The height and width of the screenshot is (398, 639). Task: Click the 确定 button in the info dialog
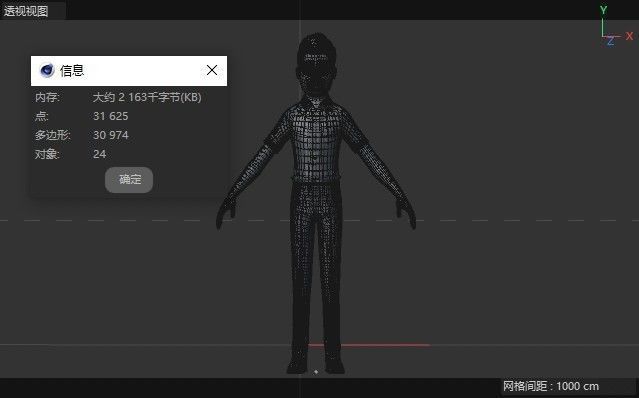[129, 180]
